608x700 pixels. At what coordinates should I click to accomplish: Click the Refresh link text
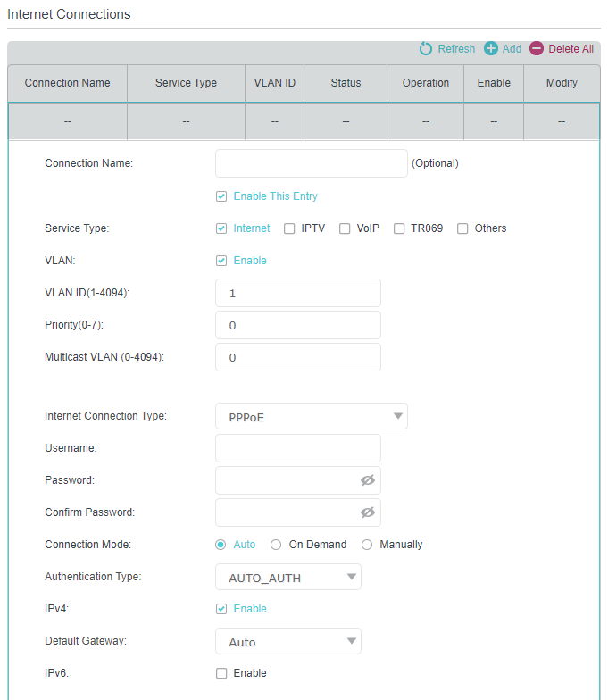[456, 48]
